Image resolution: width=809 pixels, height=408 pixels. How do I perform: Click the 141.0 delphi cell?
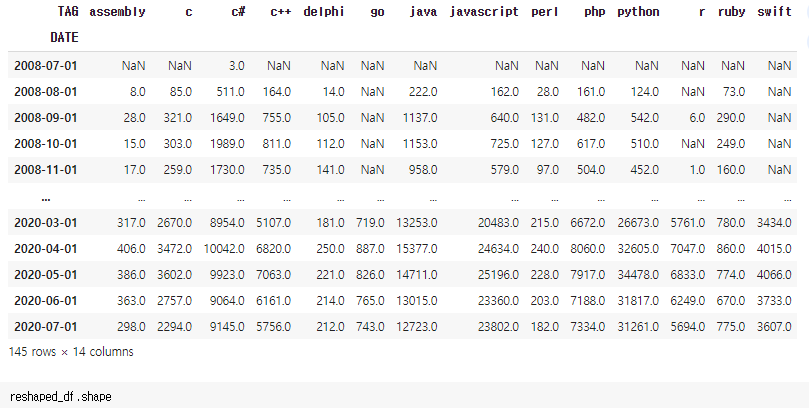pyautogui.click(x=330, y=170)
